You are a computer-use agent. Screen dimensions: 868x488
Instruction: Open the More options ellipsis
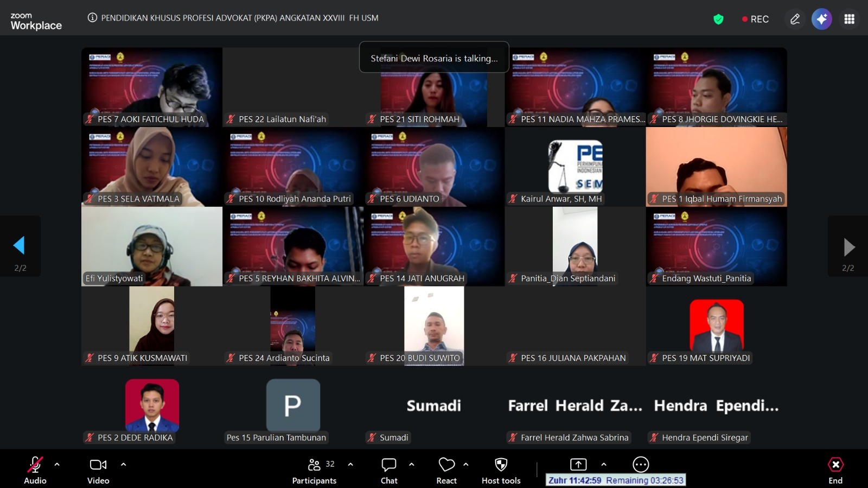point(641,465)
